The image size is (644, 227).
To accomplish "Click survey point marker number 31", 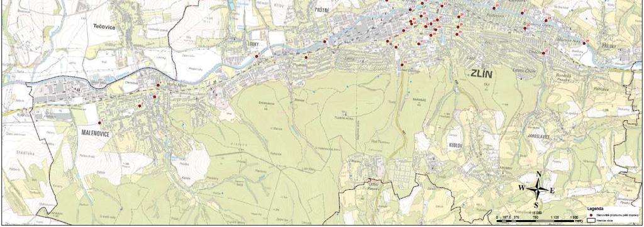I will click(418, 43).
